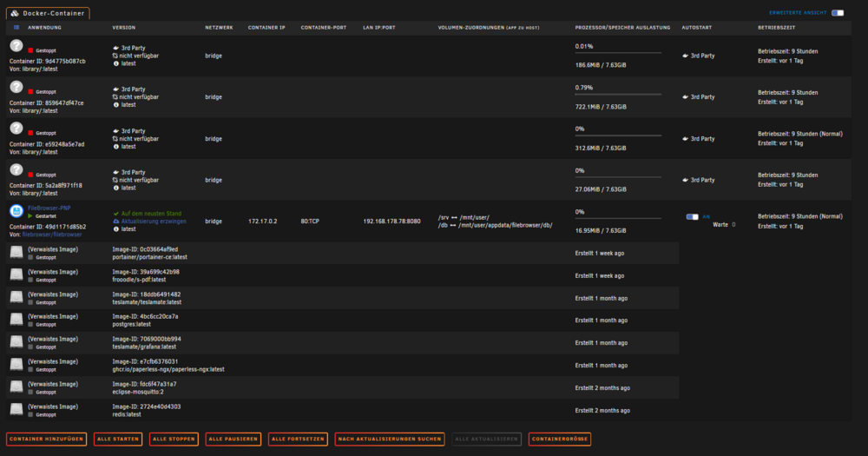Open the FileBrowser-PNP container icon menu
Viewport: 868px width, 456px height.
point(16,211)
